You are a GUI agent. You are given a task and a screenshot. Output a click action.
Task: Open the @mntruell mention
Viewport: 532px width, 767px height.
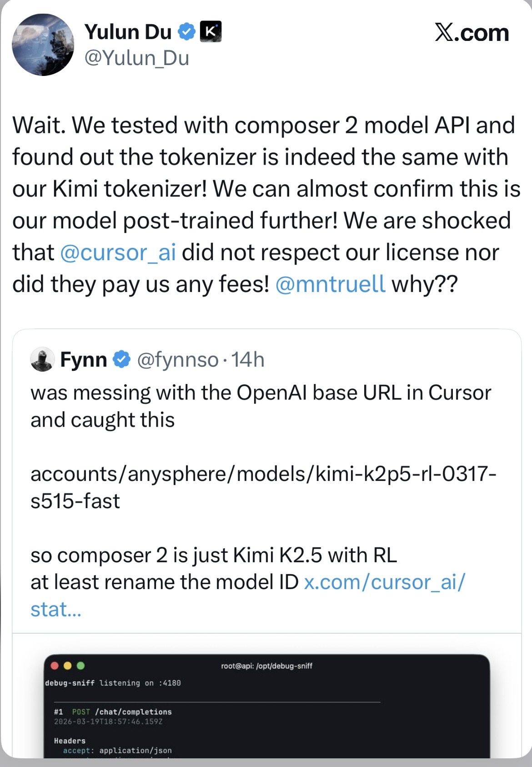pyautogui.click(x=330, y=284)
